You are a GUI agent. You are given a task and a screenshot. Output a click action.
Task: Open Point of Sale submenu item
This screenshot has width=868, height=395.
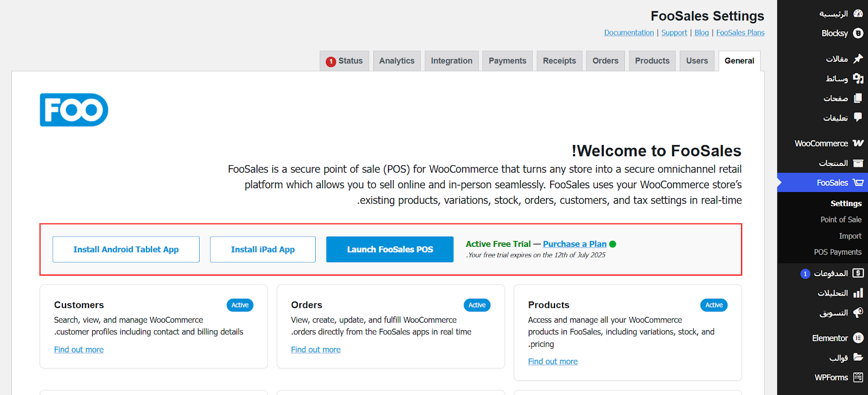point(840,220)
